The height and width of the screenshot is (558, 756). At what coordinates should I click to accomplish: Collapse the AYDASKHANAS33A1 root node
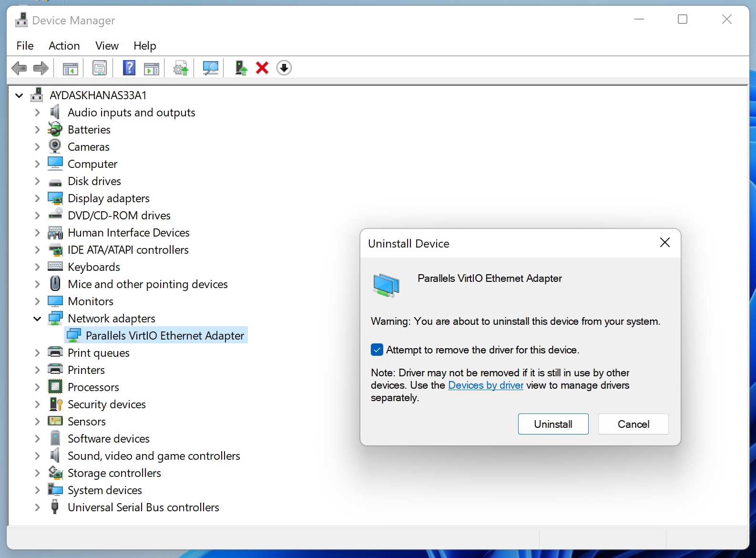tap(20, 95)
